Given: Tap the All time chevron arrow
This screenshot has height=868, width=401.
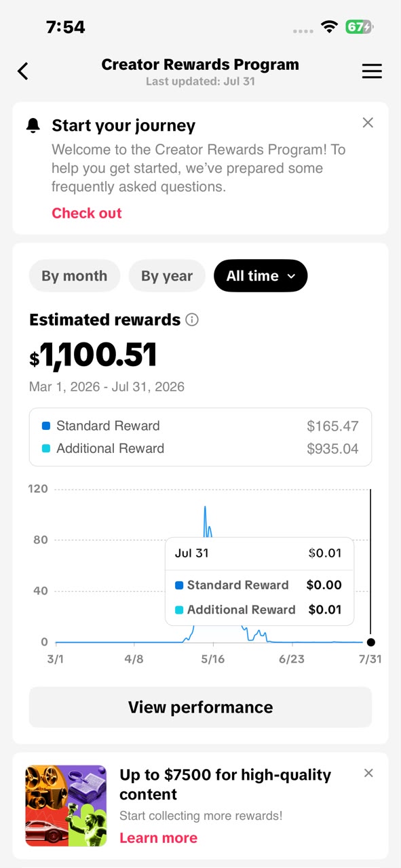Looking at the screenshot, I should (292, 277).
